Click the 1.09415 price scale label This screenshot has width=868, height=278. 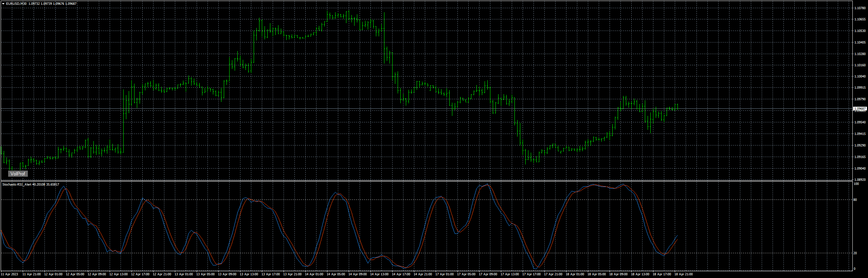860,134
